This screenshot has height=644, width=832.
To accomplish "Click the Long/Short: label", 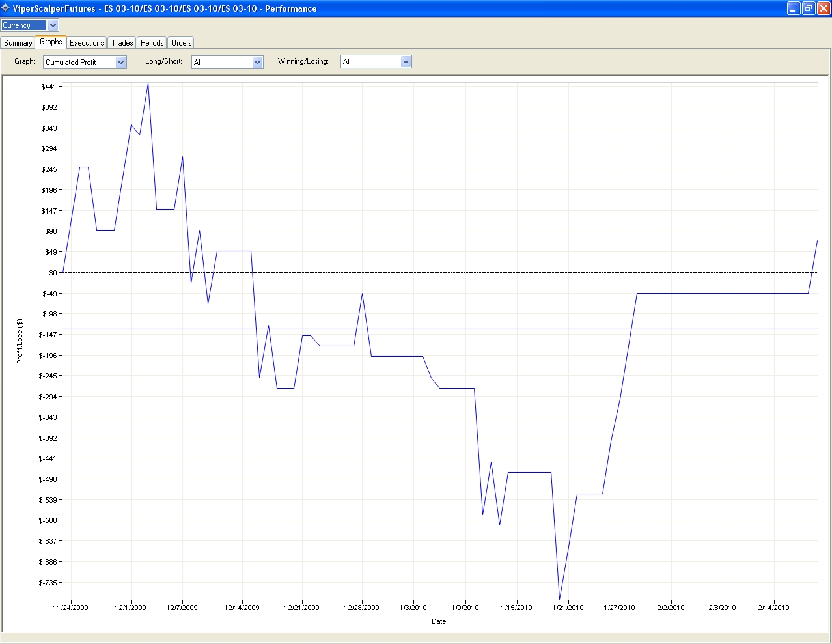I will click(x=164, y=61).
